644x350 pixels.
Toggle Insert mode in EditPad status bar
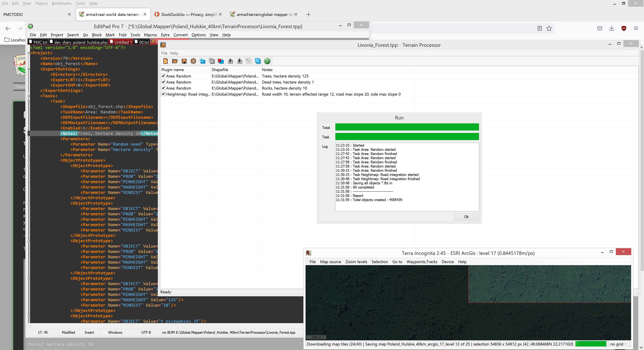(89, 333)
